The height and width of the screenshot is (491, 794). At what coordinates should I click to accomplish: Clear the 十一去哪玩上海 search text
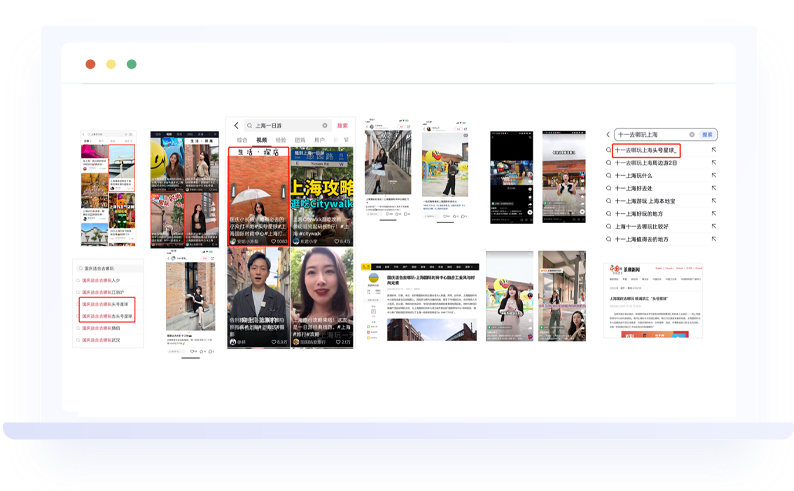coord(690,134)
